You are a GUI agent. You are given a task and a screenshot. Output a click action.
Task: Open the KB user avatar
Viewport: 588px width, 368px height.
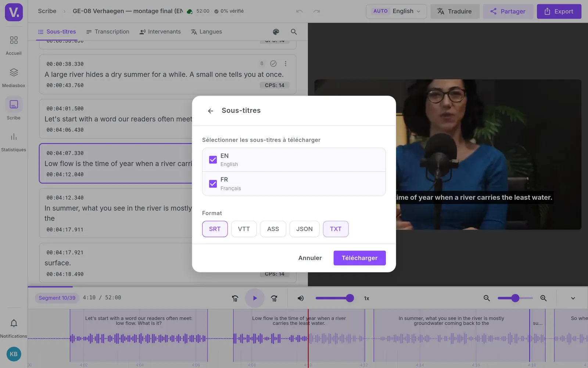[14, 354]
